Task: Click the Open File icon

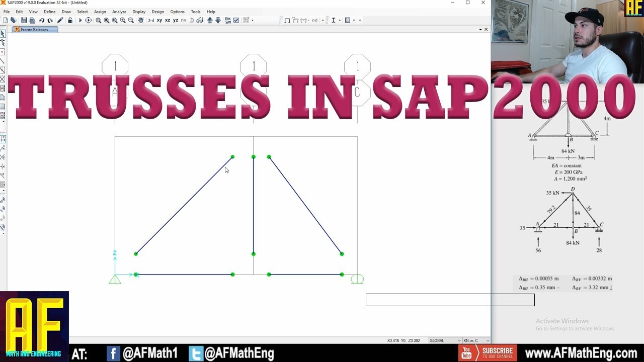Action: 14,20
